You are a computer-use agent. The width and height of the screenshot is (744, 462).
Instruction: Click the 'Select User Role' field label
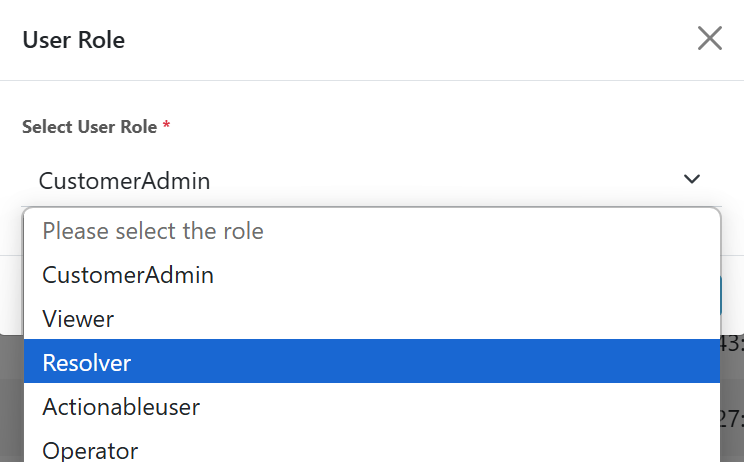coord(89,127)
